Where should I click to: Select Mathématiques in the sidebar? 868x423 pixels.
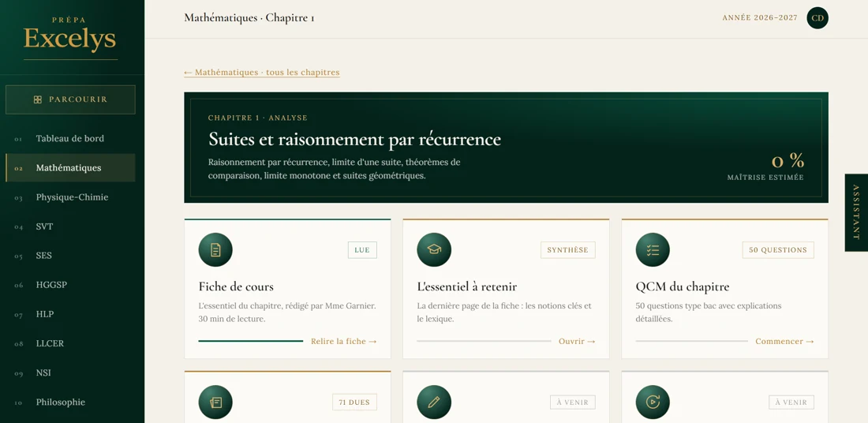70,168
